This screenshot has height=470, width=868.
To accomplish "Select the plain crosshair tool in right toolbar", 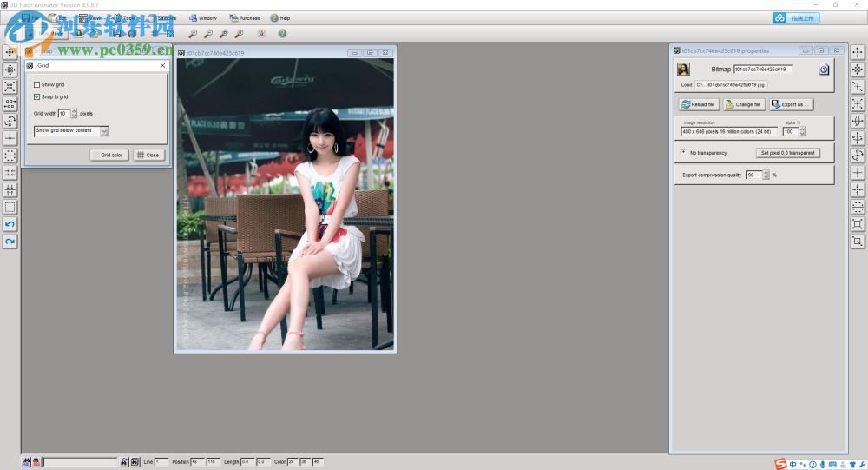I will [x=858, y=172].
